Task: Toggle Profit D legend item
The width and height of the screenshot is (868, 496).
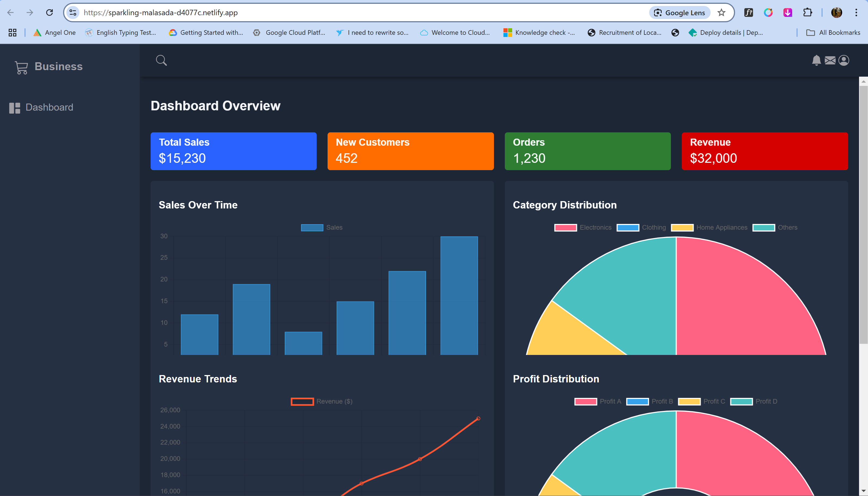Action: [x=754, y=401]
